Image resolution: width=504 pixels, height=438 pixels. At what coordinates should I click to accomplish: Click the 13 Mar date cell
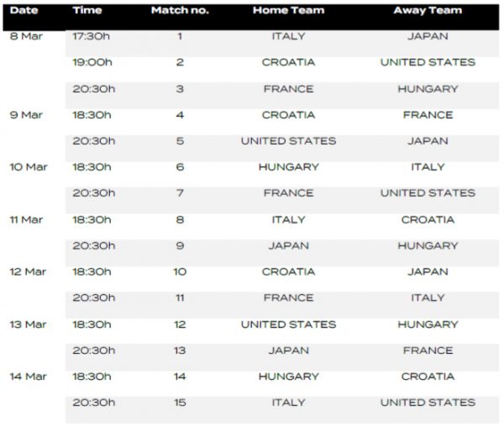(x=28, y=325)
